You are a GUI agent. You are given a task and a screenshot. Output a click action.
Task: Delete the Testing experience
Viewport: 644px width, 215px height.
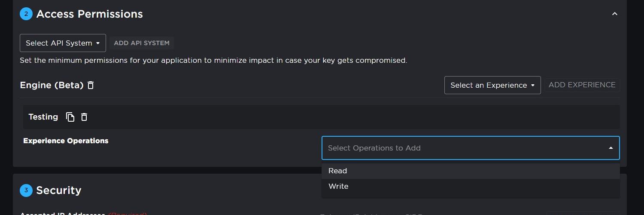(x=84, y=117)
